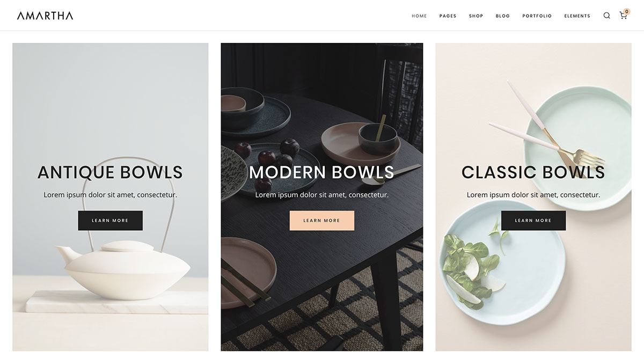
Task: Go to the Portfolio menu
Action: click(537, 16)
